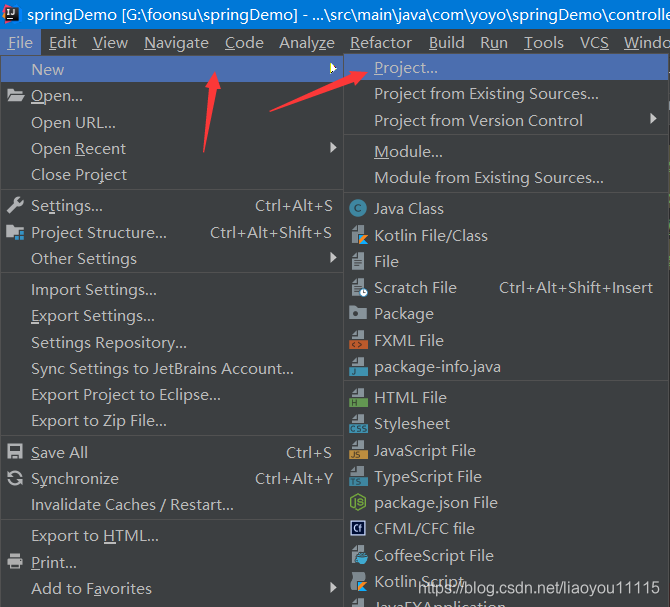The image size is (670, 607).
Task: Open the Edit menu
Action: [x=63, y=43]
